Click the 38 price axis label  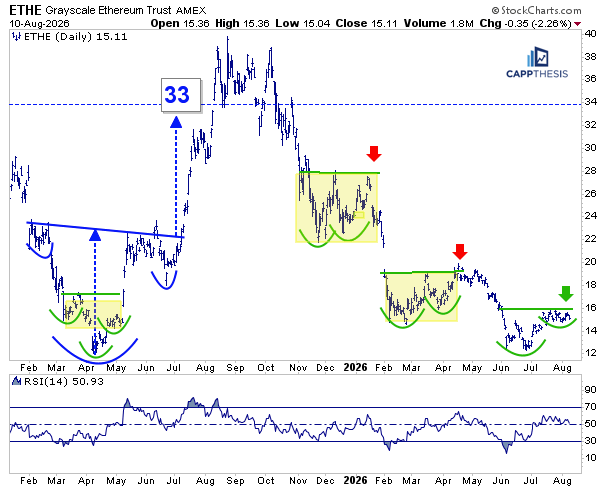pos(590,57)
